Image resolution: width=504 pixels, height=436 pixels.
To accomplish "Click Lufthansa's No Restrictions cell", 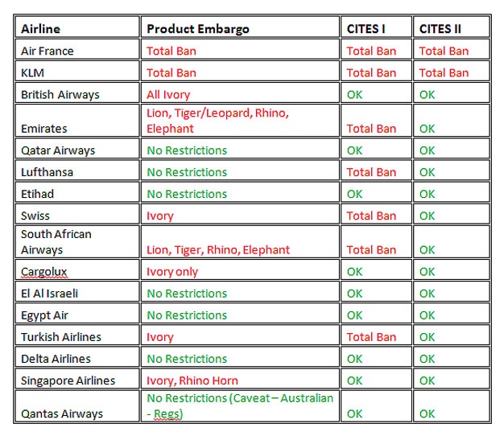I will click(240, 171).
